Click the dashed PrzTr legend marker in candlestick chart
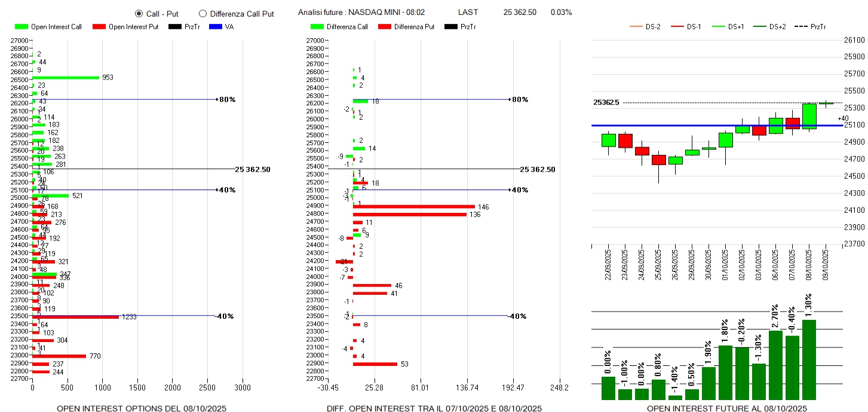This screenshot has width=868, height=412. 801,27
